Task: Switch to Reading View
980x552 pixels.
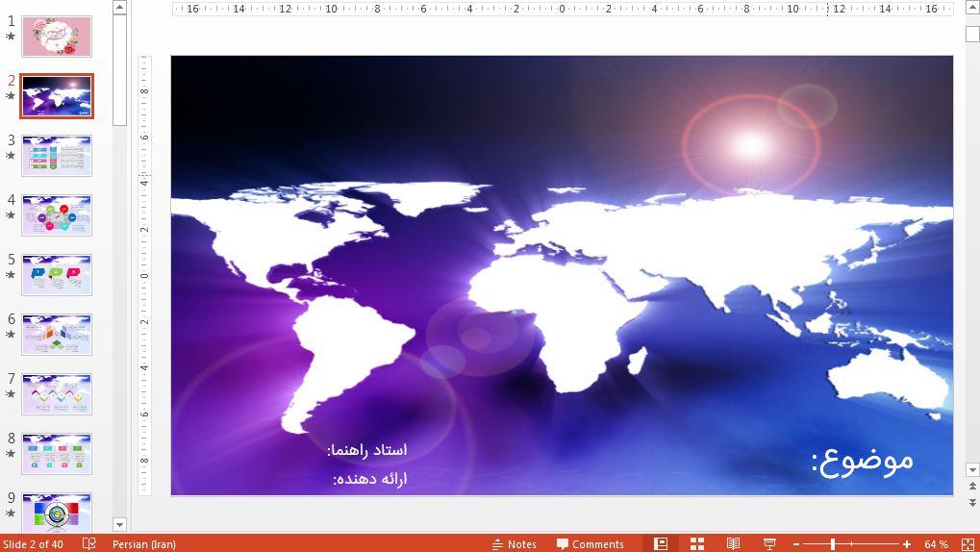Action: [733, 544]
